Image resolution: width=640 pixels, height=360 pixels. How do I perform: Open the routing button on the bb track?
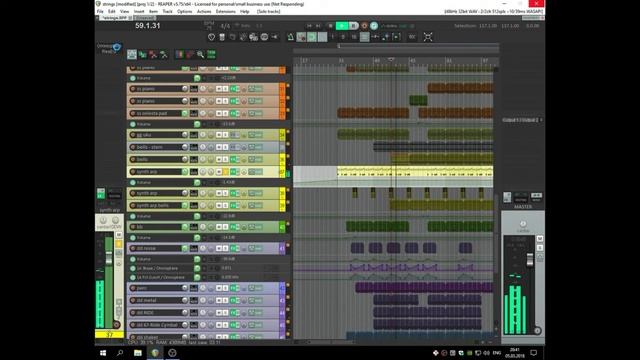click(x=194, y=227)
